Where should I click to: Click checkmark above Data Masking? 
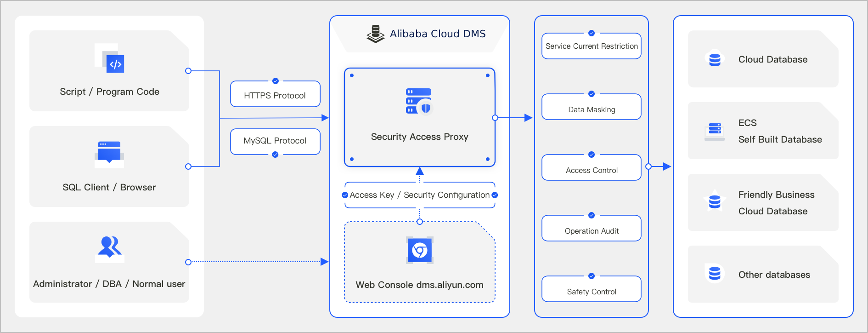[592, 94]
